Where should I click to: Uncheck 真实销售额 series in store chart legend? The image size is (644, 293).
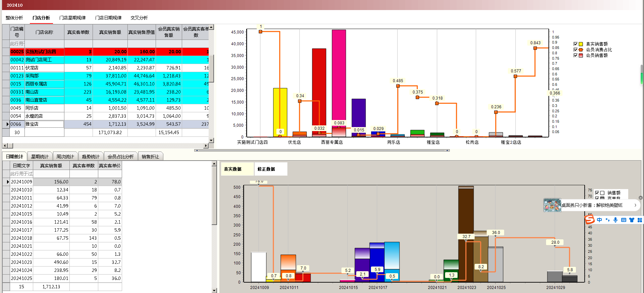pyautogui.click(x=576, y=44)
